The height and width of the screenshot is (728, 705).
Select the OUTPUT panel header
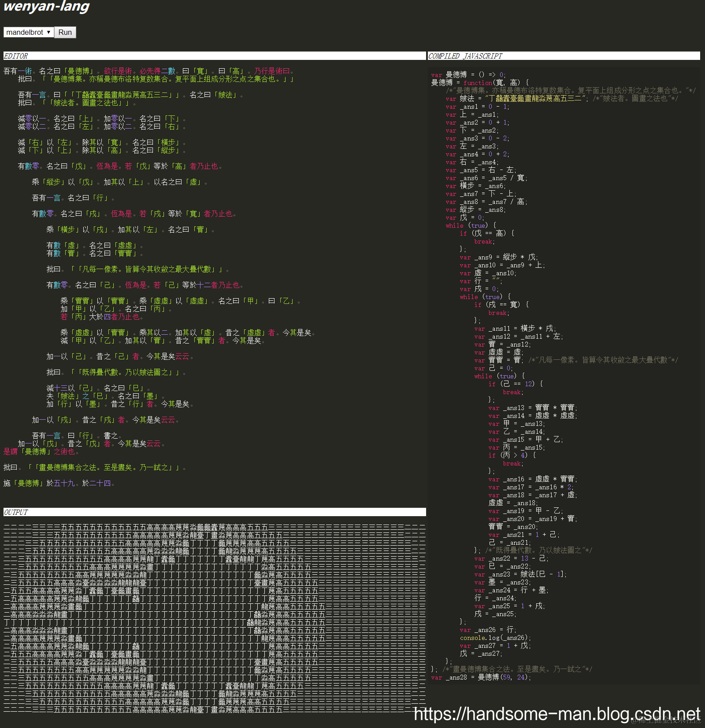[x=215, y=512]
